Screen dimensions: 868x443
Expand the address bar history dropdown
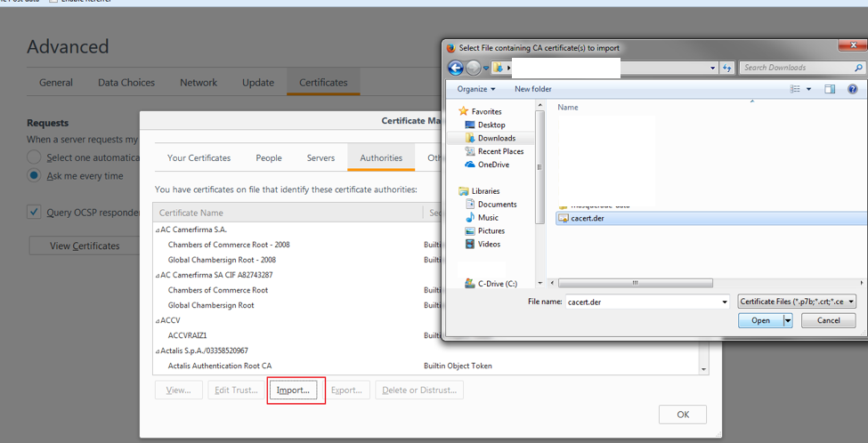point(712,68)
